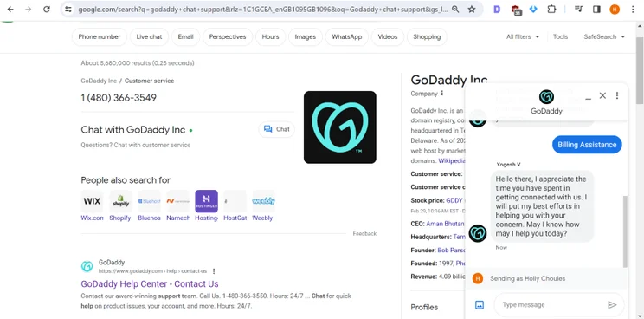Open Chrome three-dot menu
This screenshot has width=644, height=319.
pos(633,9)
